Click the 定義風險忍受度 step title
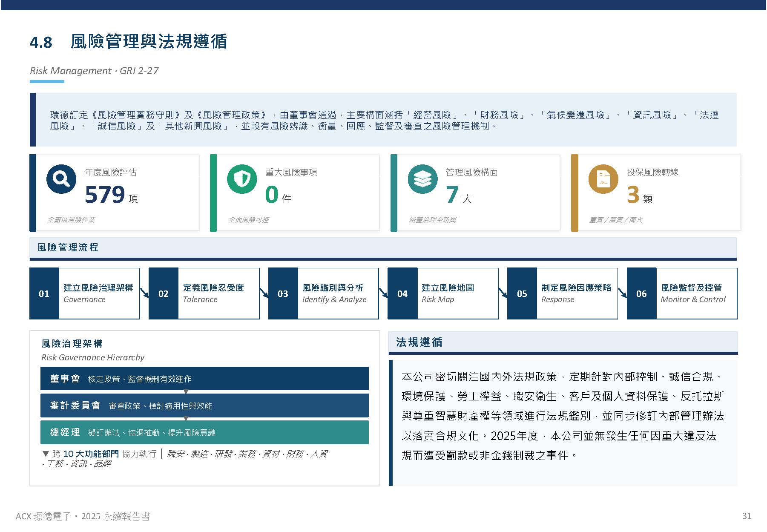The width and height of the screenshot is (767, 532). point(213,288)
